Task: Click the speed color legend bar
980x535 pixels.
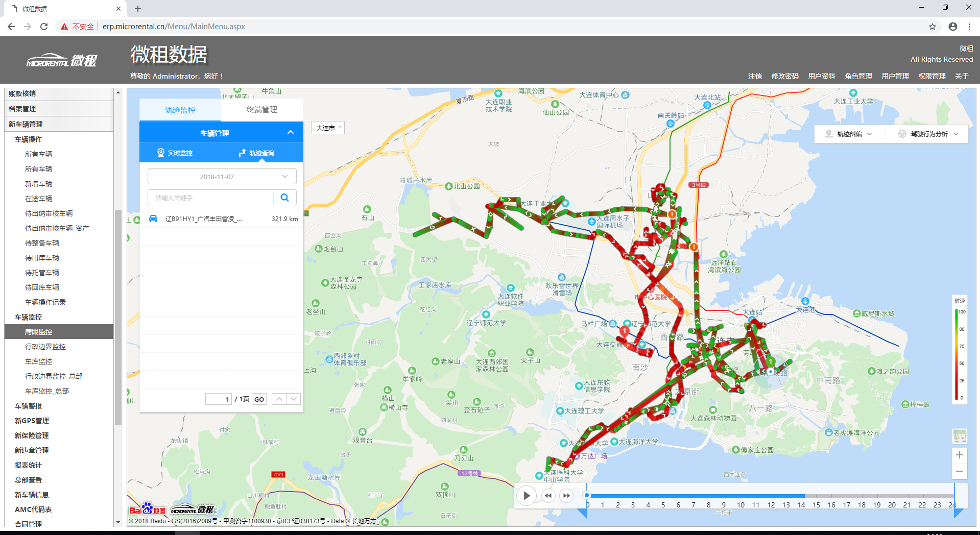Action: pos(957,354)
